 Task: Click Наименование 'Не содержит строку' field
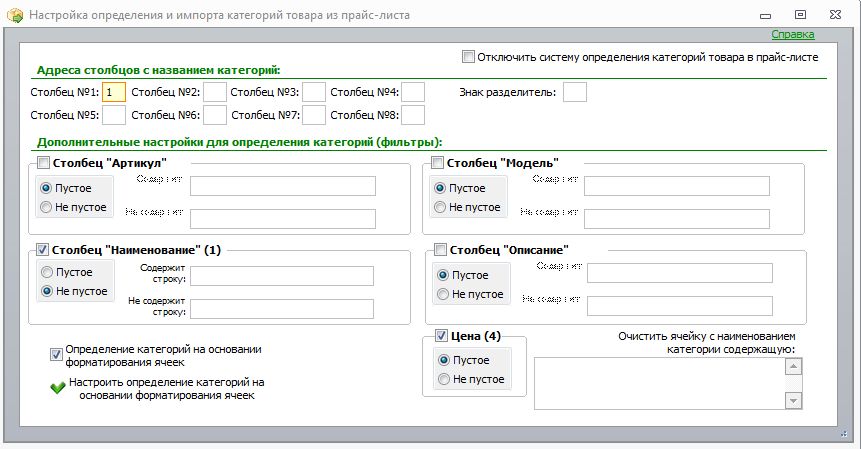(282, 309)
